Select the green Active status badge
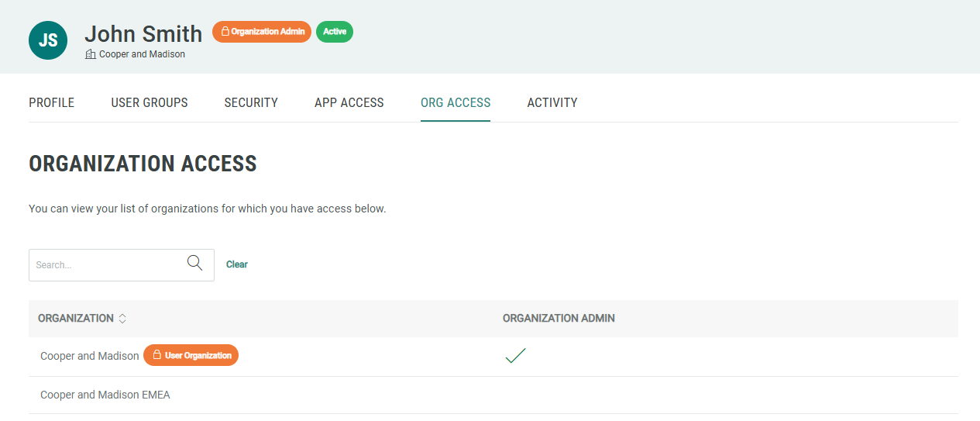The image size is (980, 421). pos(335,32)
